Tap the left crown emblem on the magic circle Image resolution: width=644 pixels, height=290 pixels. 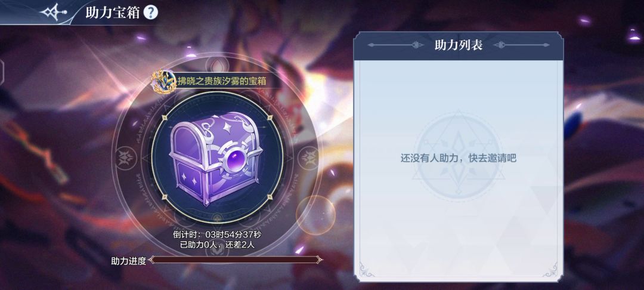[125, 158]
